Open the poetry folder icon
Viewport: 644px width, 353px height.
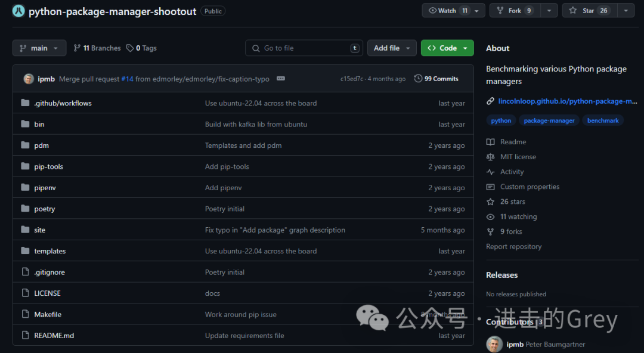(x=24, y=209)
